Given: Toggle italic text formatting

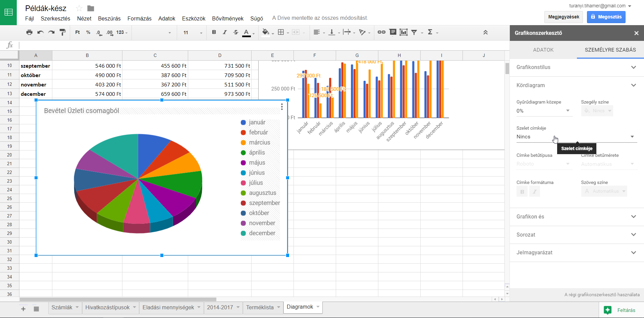Looking at the screenshot, I should pos(225,33).
